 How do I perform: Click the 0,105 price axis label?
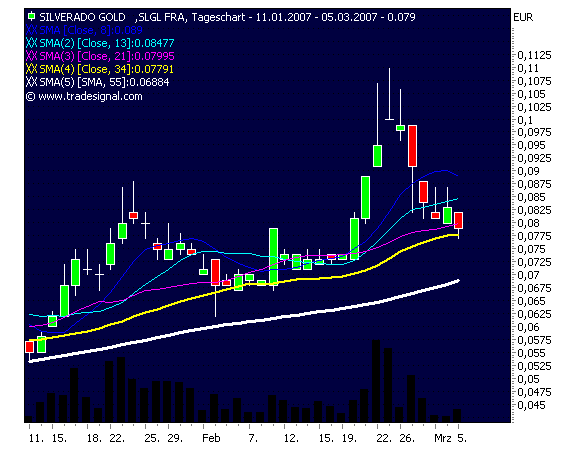[x=531, y=94]
